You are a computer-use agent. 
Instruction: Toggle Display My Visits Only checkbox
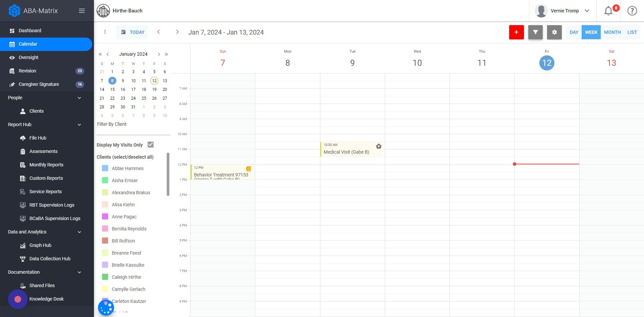point(151,145)
